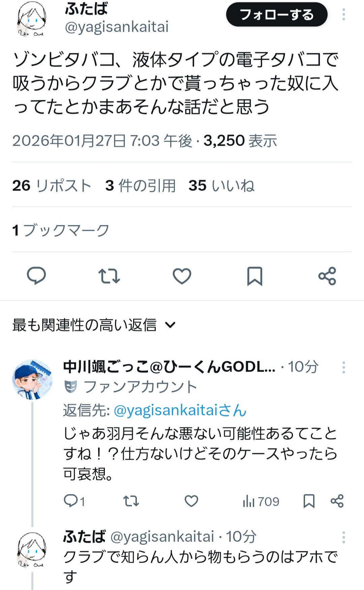Bookmark the main post
This screenshot has width=364, height=590.
pos(255,276)
